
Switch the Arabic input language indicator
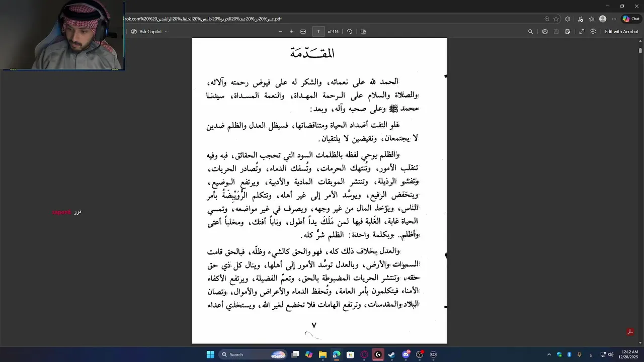591,354
